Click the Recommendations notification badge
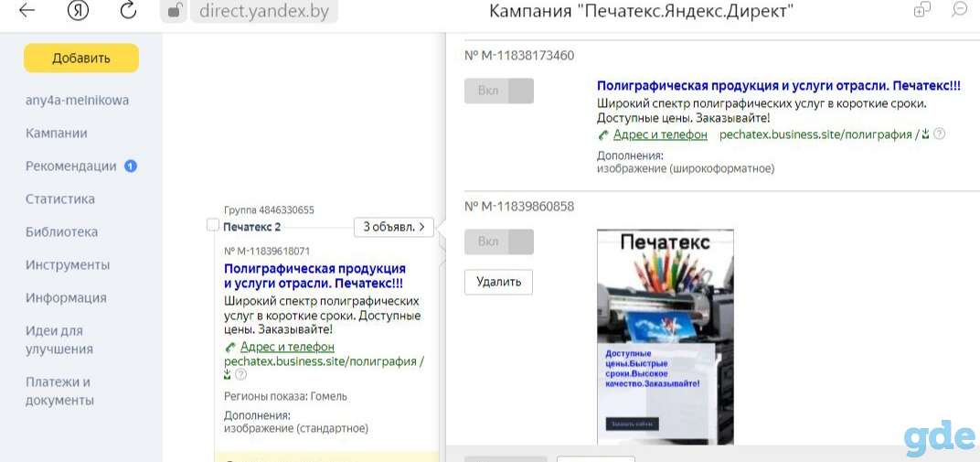 (x=131, y=167)
